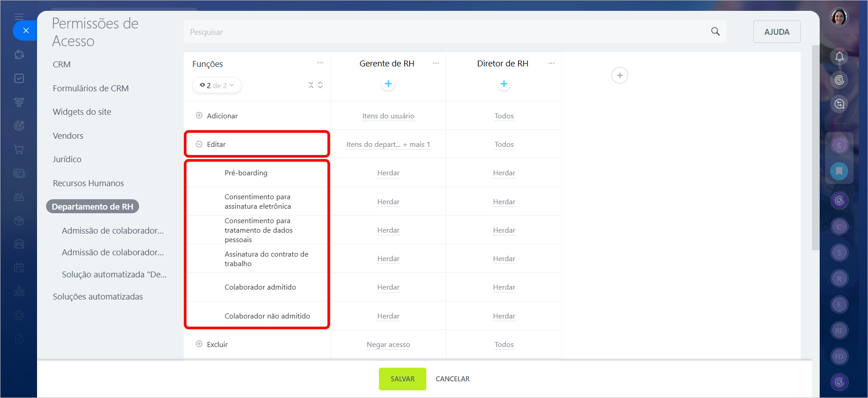This screenshot has height=398, width=868.
Task: Change Gerente de RH Pré-boarding Herdar value
Action: coord(388,173)
